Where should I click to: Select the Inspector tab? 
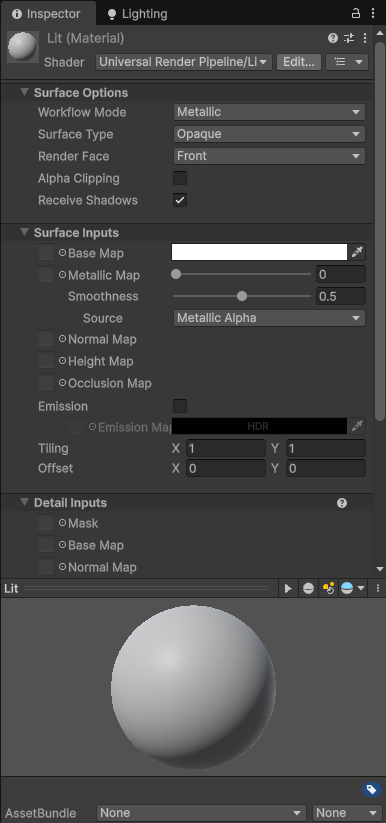(x=48, y=14)
